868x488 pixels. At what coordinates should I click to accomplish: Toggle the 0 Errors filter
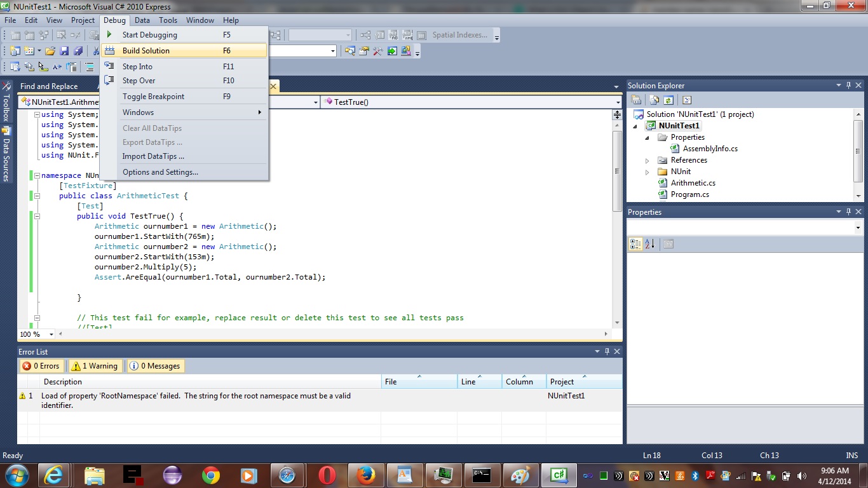pyautogui.click(x=41, y=366)
